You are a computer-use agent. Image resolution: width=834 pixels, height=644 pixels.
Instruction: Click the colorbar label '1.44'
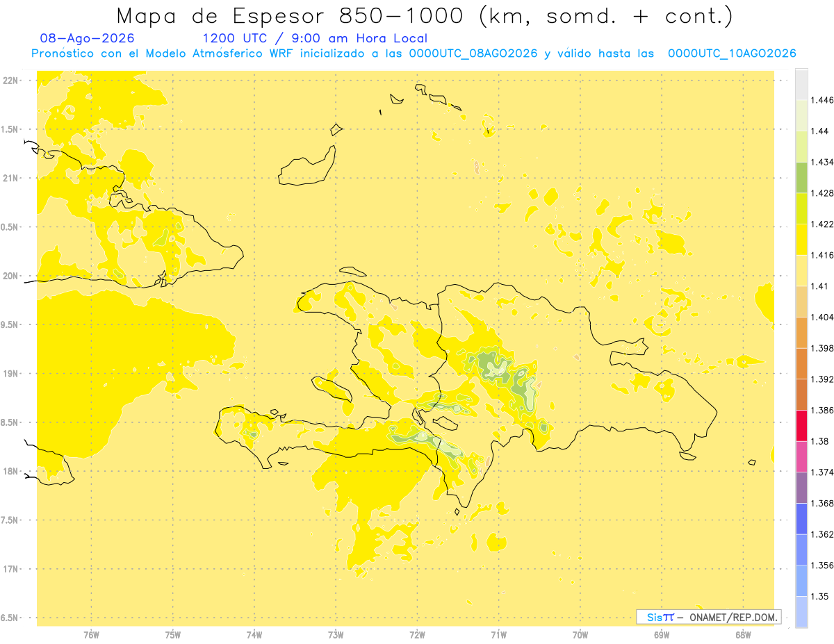pyautogui.click(x=820, y=131)
